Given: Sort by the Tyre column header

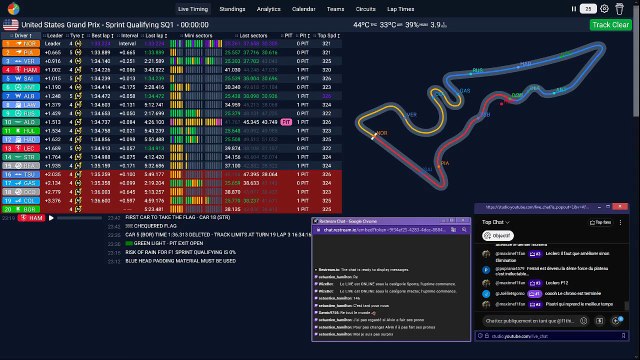Looking at the screenshot, I should (75, 36).
